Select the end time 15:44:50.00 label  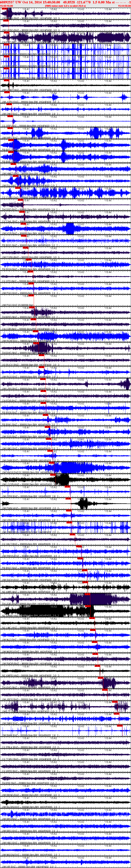pyautogui.click(x=124, y=6)
